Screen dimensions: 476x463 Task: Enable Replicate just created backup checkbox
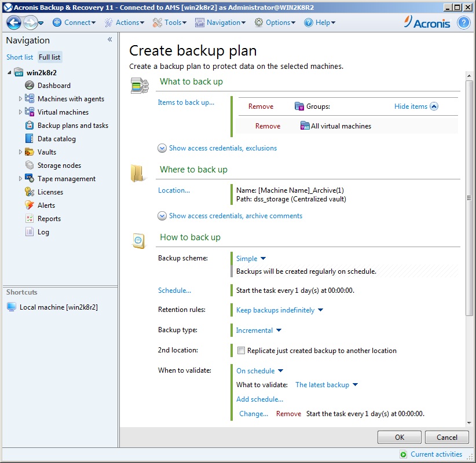pos(241,351)
